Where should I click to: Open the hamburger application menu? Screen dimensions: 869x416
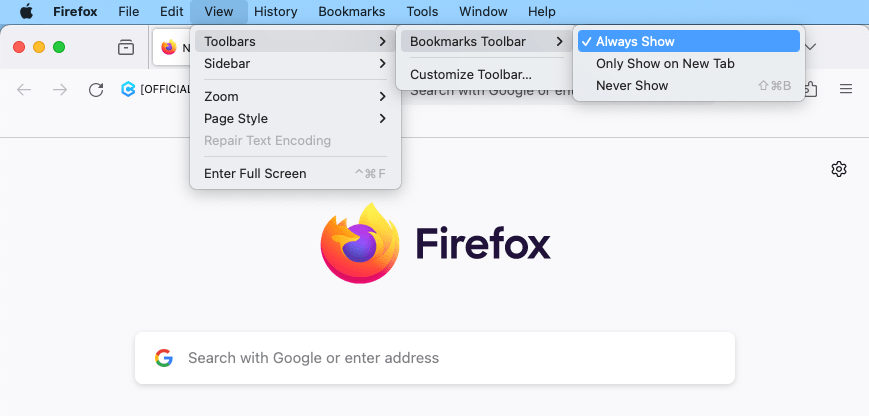click(x=846, y=89)
